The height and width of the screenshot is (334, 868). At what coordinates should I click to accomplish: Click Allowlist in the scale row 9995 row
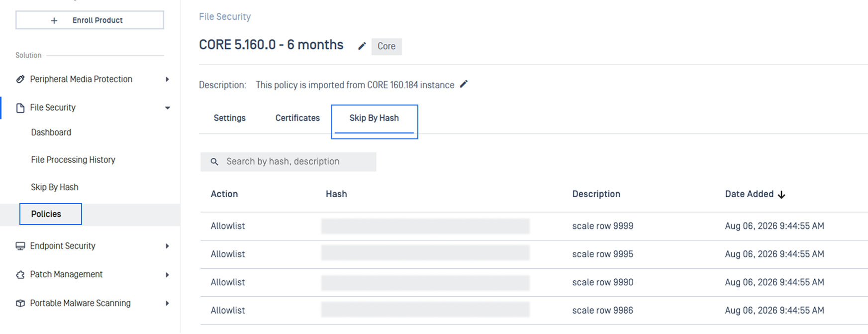coord(228,254)
